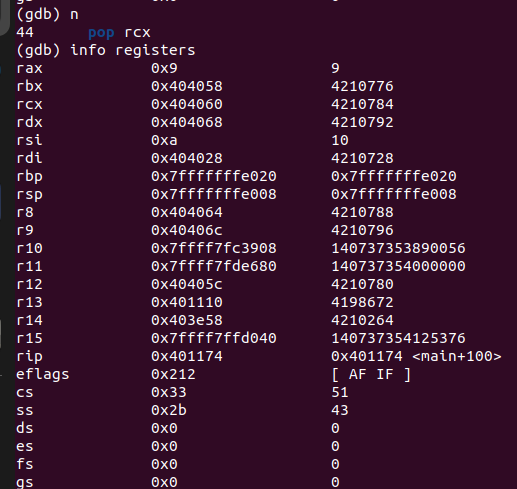Click the cs register value 0x33
The height and width of the screenshot is (489, 517).
tap(169, 392)
